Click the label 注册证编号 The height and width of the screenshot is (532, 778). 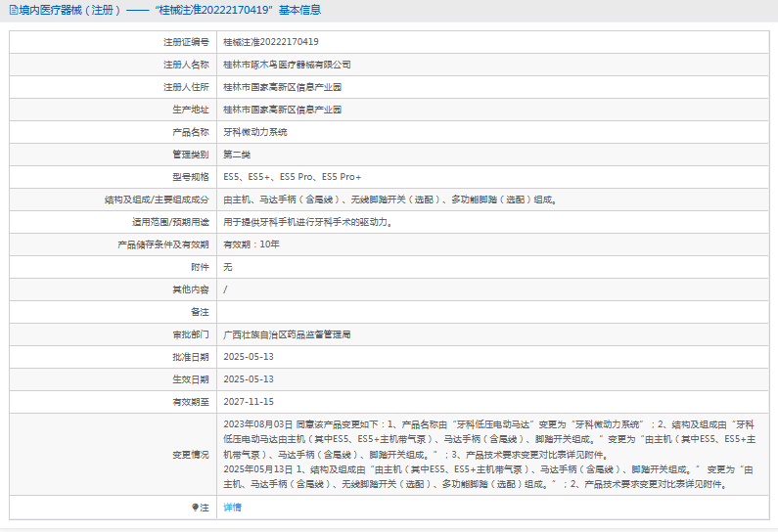[x=187, y=42]
